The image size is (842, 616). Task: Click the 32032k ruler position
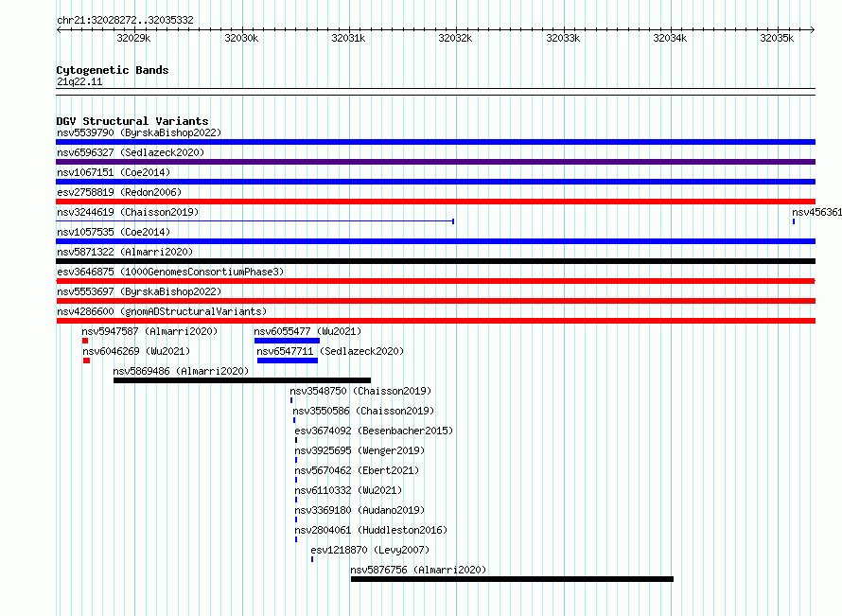(x=455, y=38)
